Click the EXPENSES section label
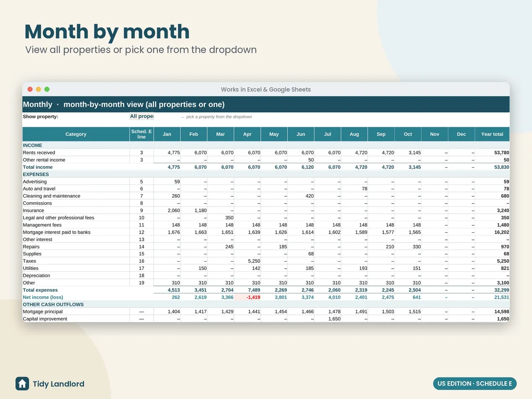The width and height of the screenshot is (532, 399). coord(36,174)
